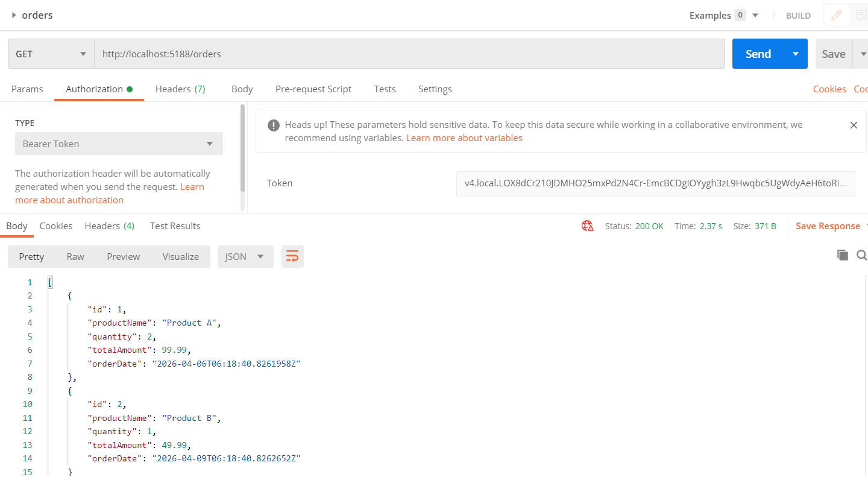Click orderDate "2026-04-09T06:18:40.8262652Z"
Image resolution: width=868 pixels, height=477 pixels.
pyautogui.click(x=226, y=459)
